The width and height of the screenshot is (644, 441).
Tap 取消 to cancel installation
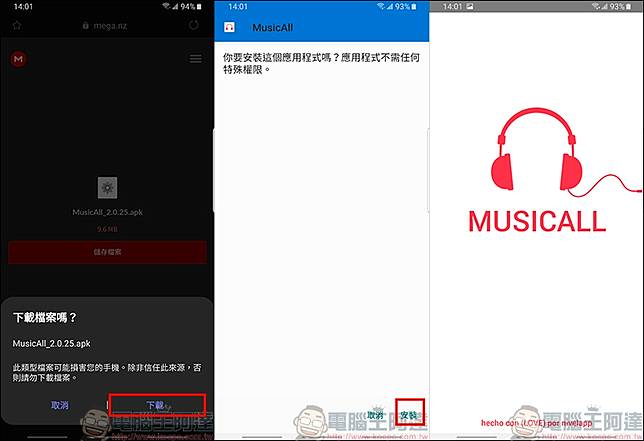click(375, 415)
